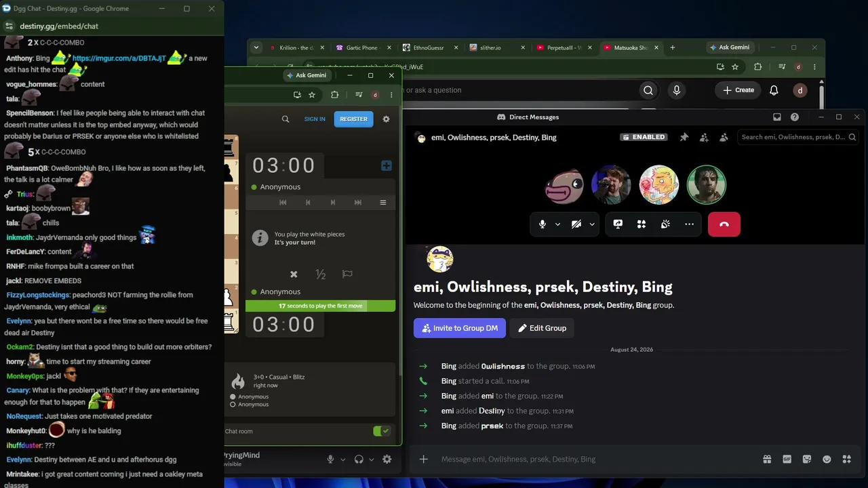Viewport: 868px width, 488px height.
Task: Step forward one move in Lichess controls
Action: tap(333, 203)
